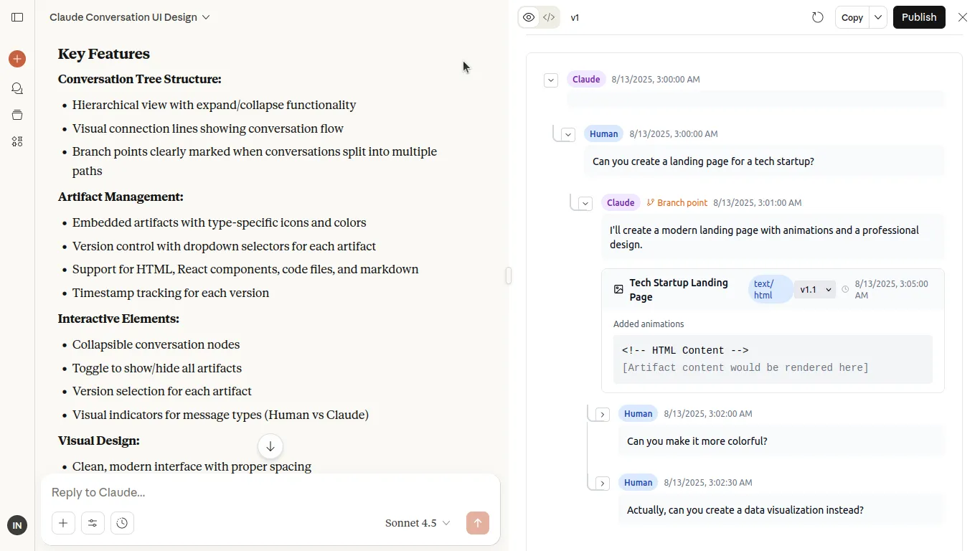Open the Copy button dropdown arrow

pos(878,17)
